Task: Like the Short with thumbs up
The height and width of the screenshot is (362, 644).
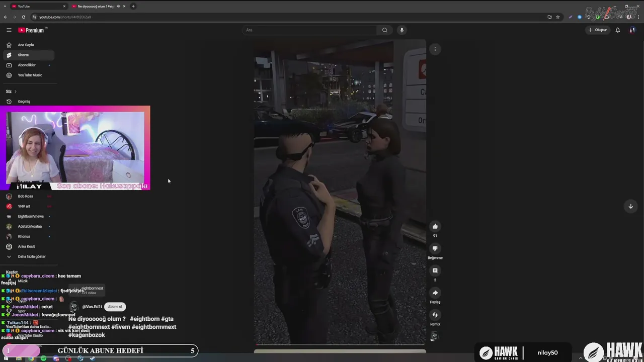Action: 435,226
